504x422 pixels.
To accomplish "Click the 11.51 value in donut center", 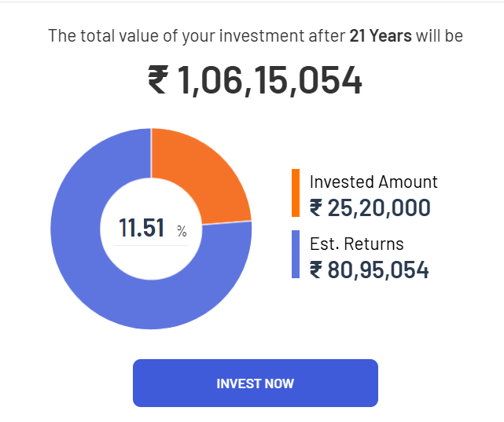I will 142,229.
